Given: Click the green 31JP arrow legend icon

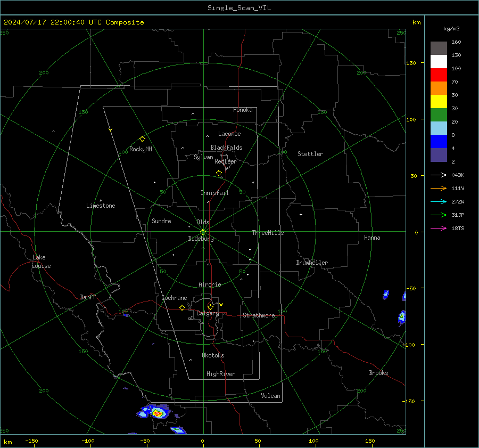Looking at the screenshot, I should (439, 215).
